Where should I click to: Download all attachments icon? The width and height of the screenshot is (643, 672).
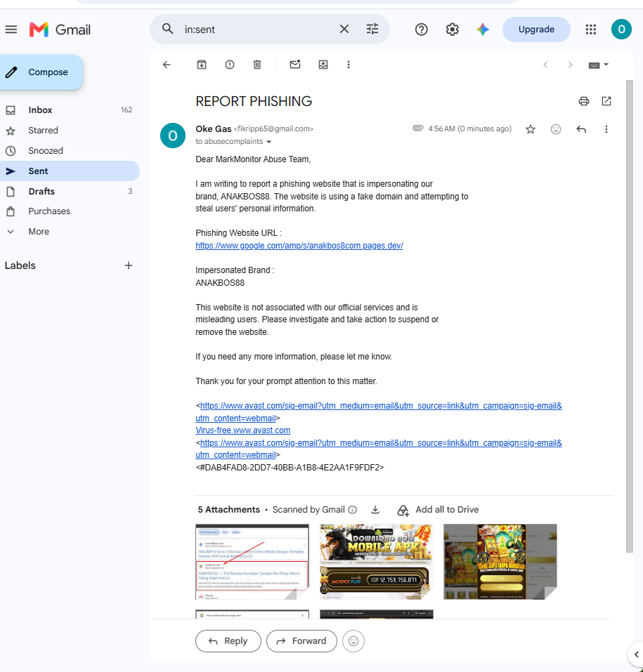click(x=375, y=510)
